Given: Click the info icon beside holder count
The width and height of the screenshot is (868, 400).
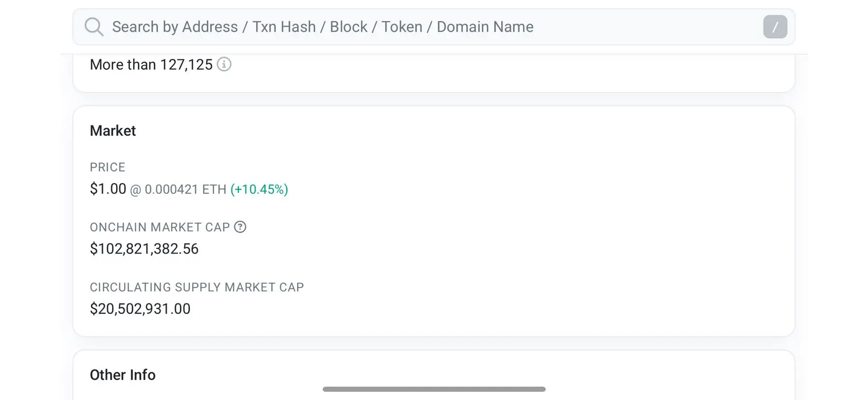Looking at the screenshot, I should (224, 64).
